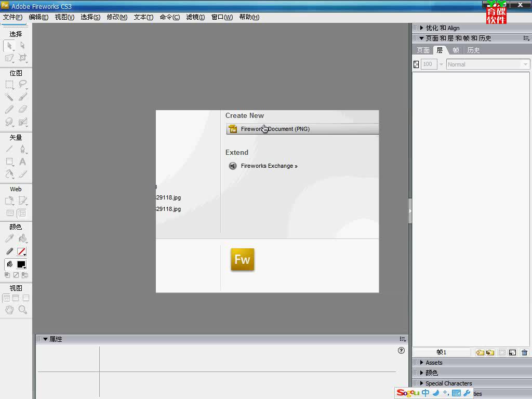This screenshot has height=399, width=532.
Task: Reset to default stroke and fill colors
Action: [x=7, y=275]
